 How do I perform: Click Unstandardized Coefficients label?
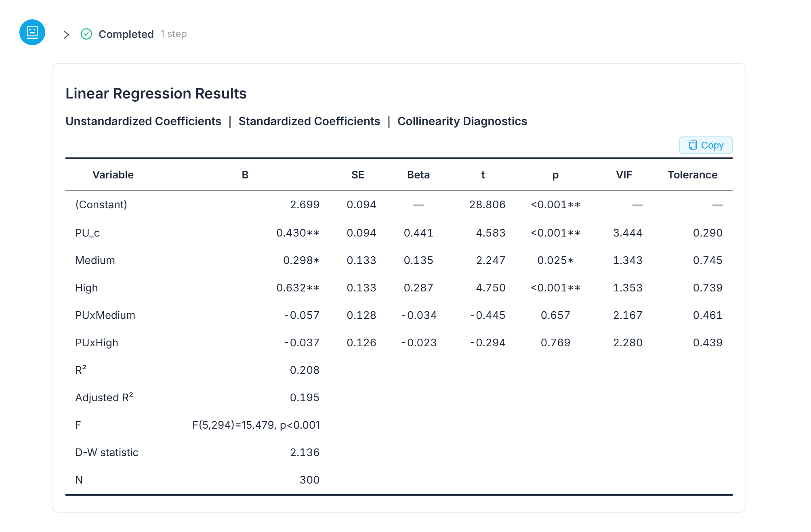tap(143, 121)
